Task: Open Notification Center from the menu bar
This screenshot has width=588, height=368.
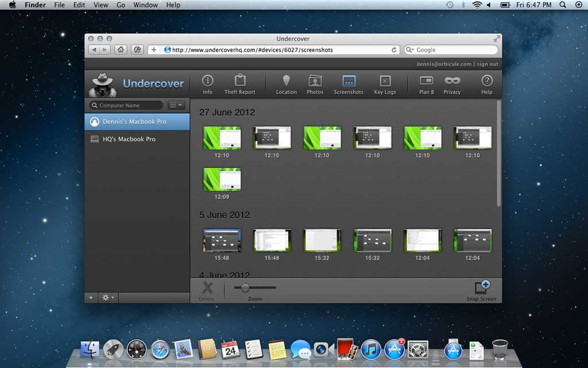Action: coord(579,5)
